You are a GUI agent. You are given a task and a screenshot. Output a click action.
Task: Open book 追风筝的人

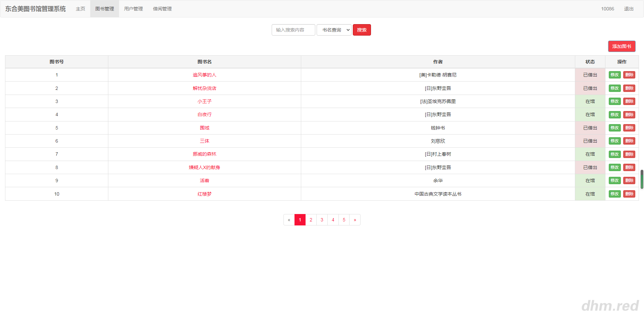tap(205, 75)
